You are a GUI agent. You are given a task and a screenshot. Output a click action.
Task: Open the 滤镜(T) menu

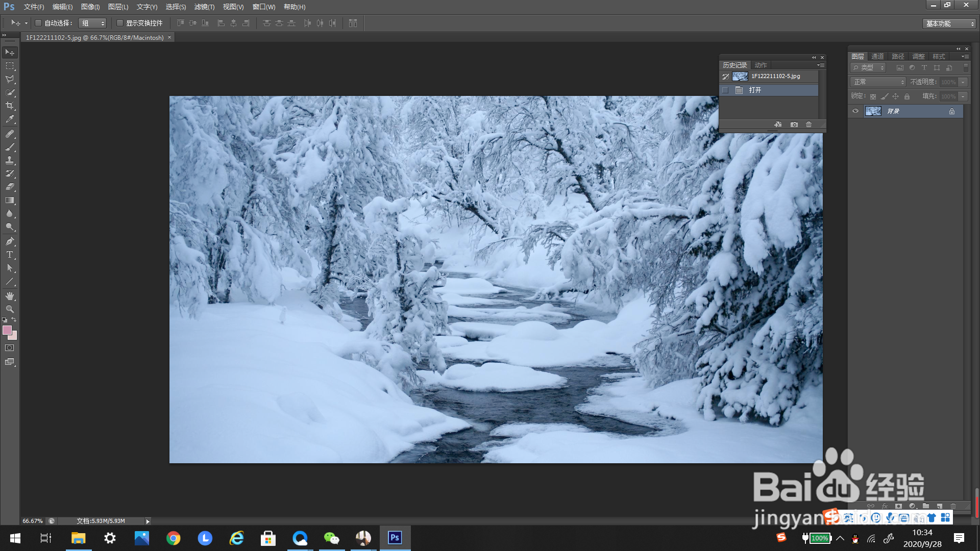tap(204, 7)
